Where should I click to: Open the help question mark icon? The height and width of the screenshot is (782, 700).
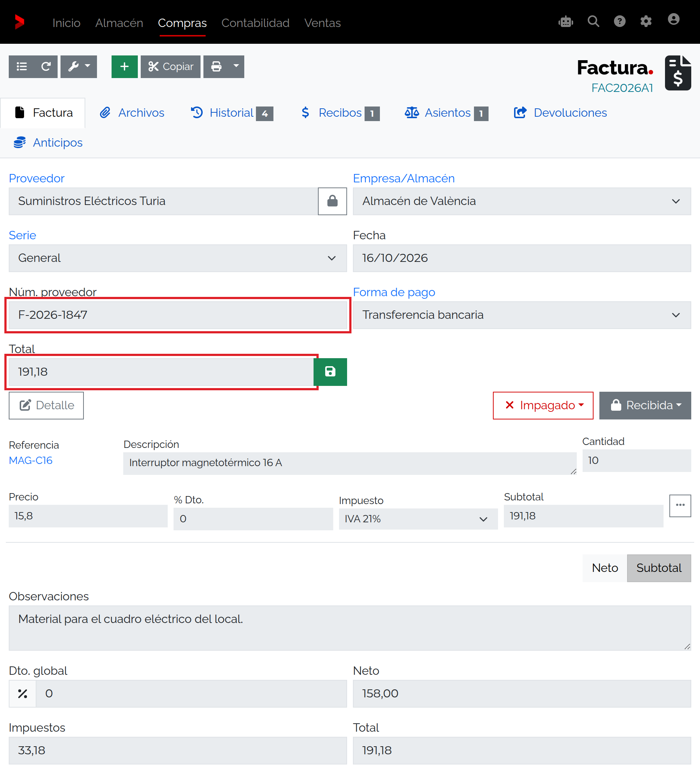click(620, 22)
